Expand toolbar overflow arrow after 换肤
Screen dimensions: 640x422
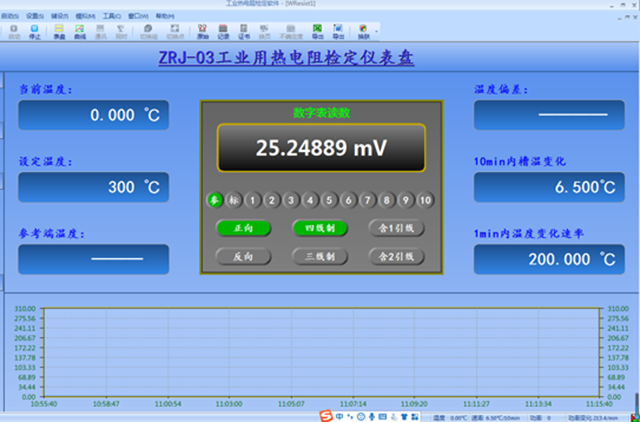[x=376, y=32]
